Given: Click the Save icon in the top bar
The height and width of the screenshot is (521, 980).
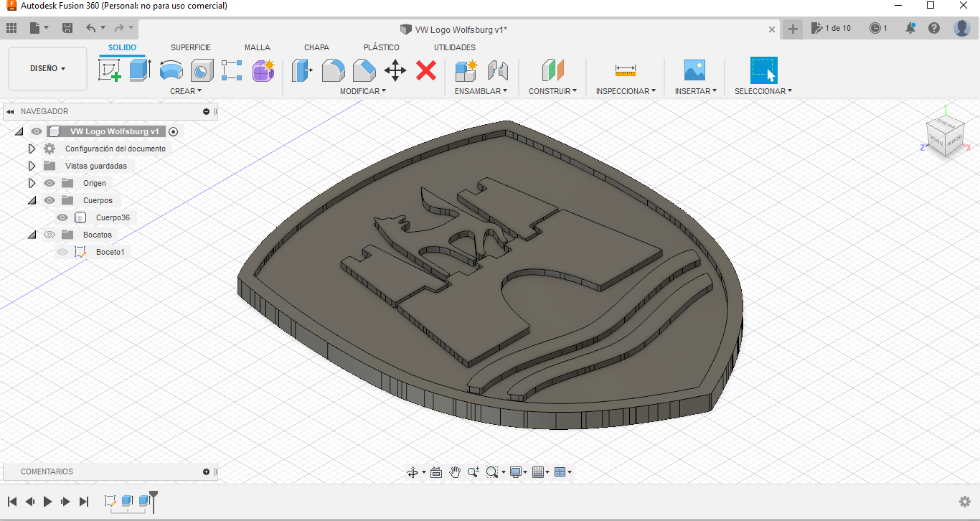Looking at the screenshot, I should (x=67, y=28).
